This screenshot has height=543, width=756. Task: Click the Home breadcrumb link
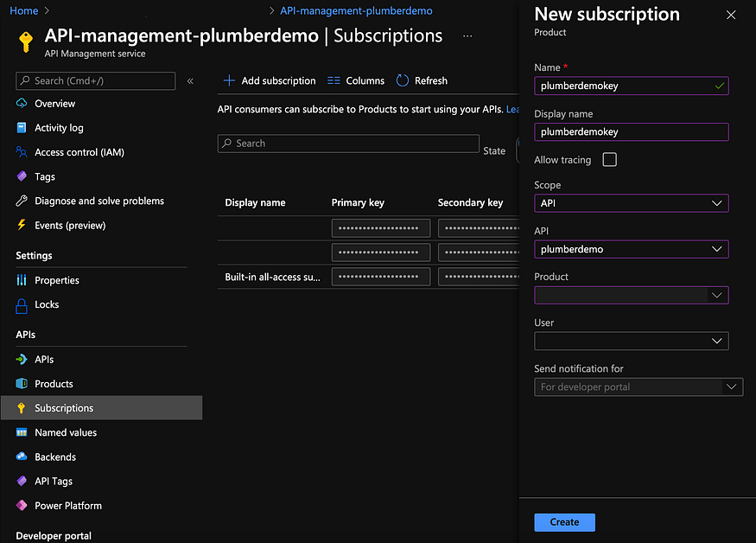click(x=23, y=10)
